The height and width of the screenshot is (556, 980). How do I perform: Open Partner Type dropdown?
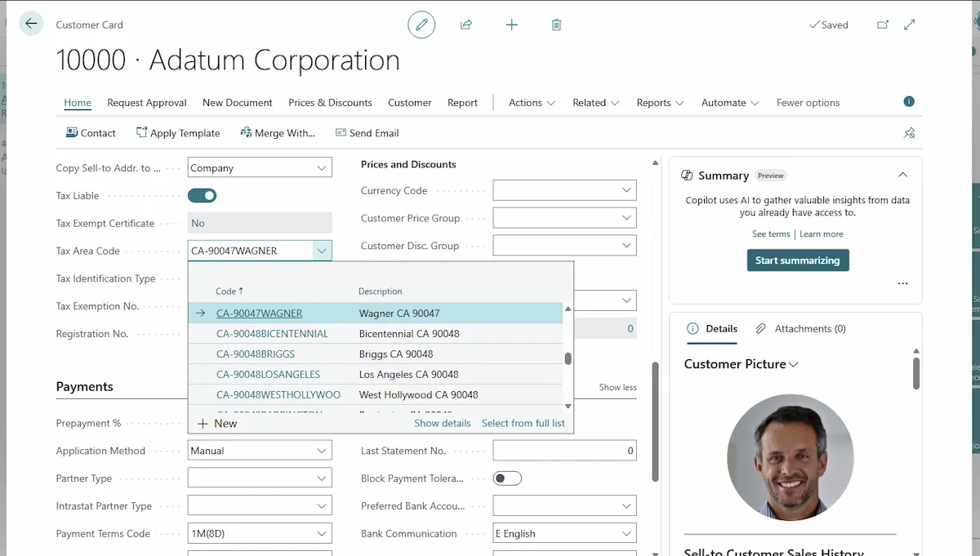tap(322, 478)
